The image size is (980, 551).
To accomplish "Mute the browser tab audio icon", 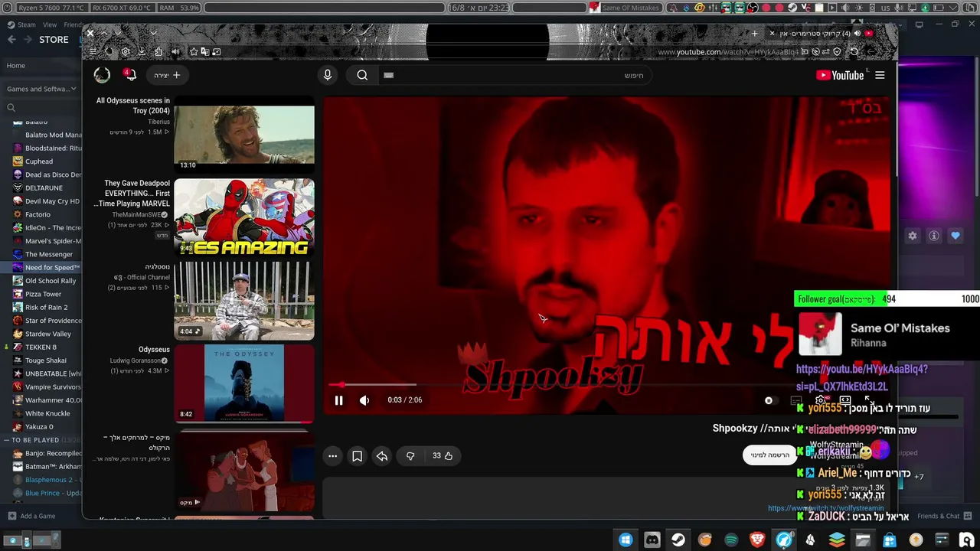I will point(857,34).
